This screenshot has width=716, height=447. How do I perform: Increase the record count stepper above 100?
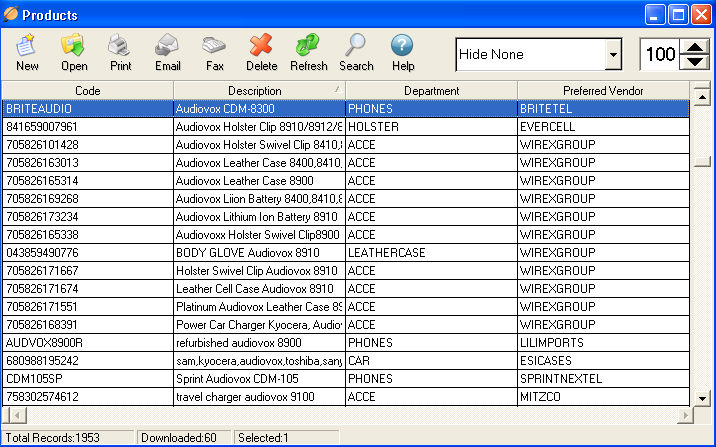(x=695, y=47)
